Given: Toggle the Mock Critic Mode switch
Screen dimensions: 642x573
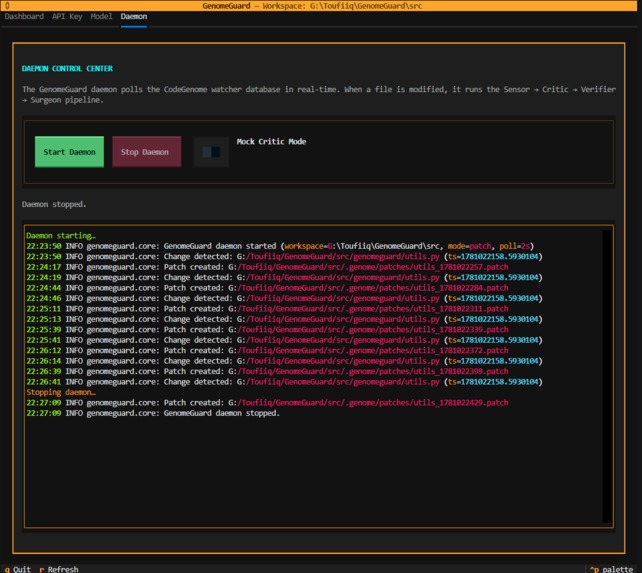Looking at the screenshot, I should (x=211, y=152).
